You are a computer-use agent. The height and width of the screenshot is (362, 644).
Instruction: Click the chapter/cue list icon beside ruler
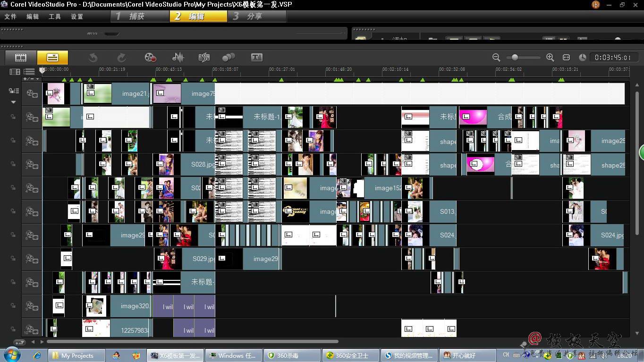click(29, 72)
